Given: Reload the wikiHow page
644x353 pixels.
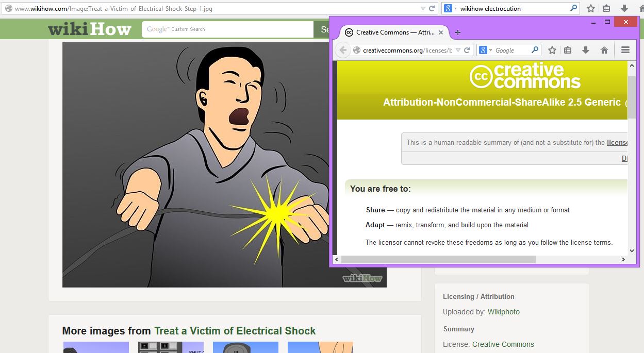Looking at the screenshot, I should [x=433, y=8].
